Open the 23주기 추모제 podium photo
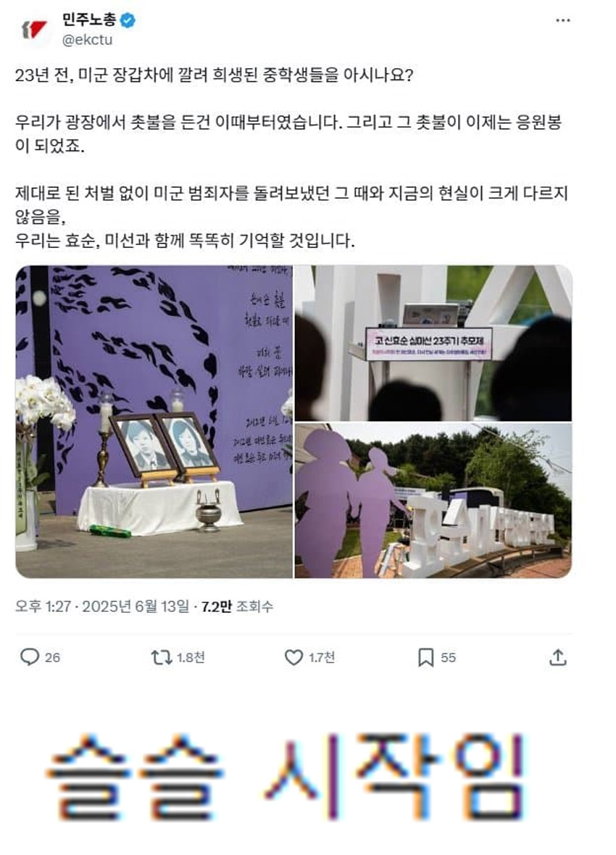Image resolution: width=616 pixels, height=855 pixels. [x=433, y=343]
